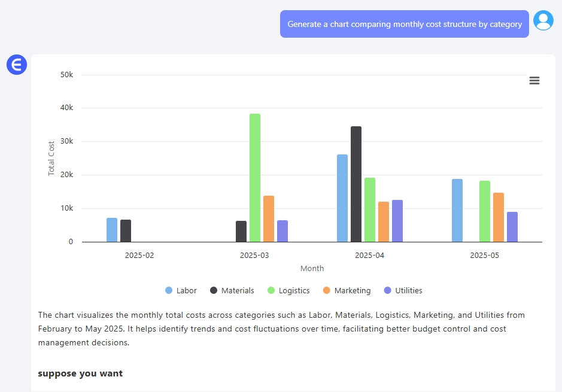Viewport: 562px width, 392px height.
Task: Click the 2025-04 x-axis label
Action: pos(369,256)
